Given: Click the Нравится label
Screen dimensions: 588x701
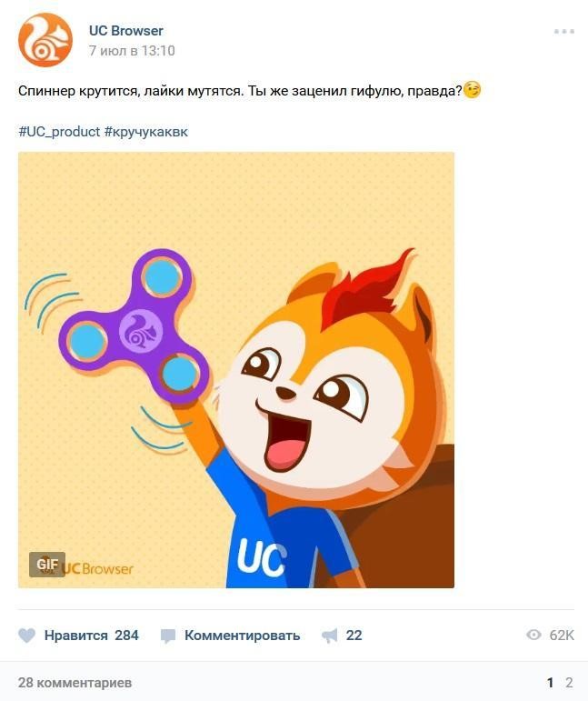Looking at the screenshot, I should click(76, 636).
